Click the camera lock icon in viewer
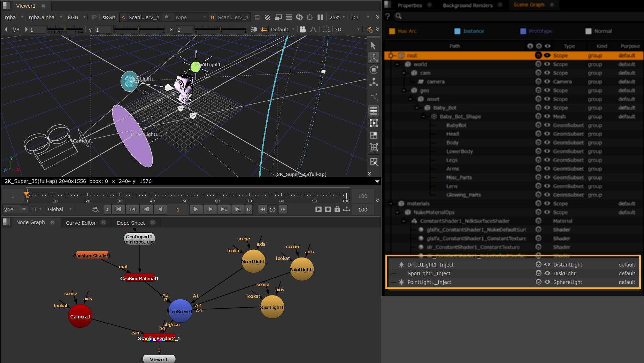The width and height of the screenshot is (644, 363). (x=302, y=30)
